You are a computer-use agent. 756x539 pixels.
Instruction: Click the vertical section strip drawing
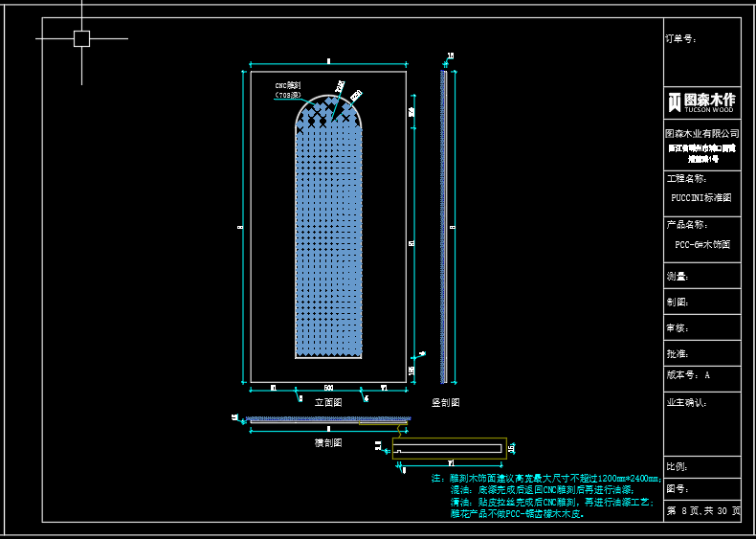[443, 225]
